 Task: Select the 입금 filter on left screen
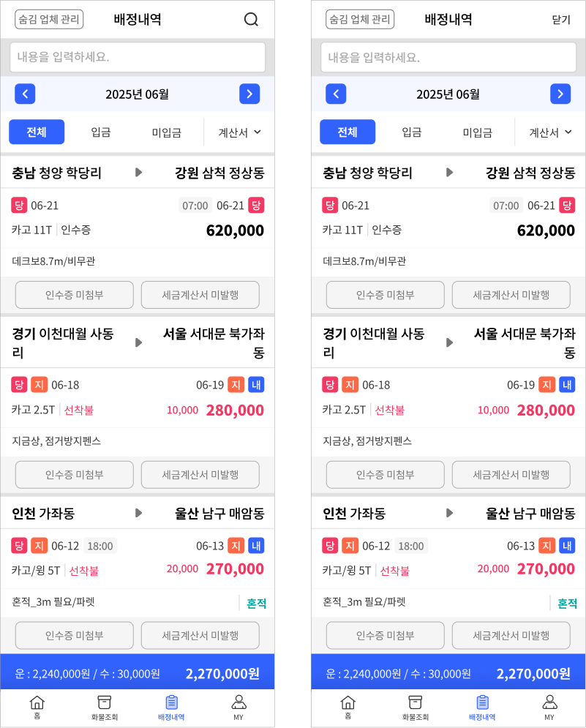tap(101, 132)
